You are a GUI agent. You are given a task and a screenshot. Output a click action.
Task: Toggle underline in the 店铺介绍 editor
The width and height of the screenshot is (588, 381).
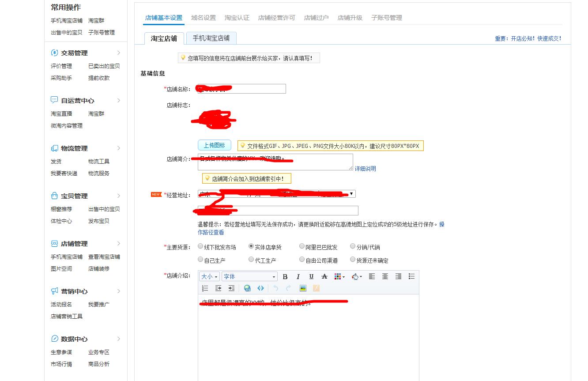tap(311, 276)
